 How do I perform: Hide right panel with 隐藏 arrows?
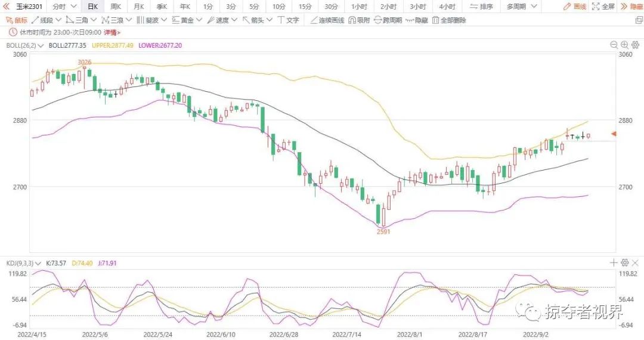tap(631, 7)
